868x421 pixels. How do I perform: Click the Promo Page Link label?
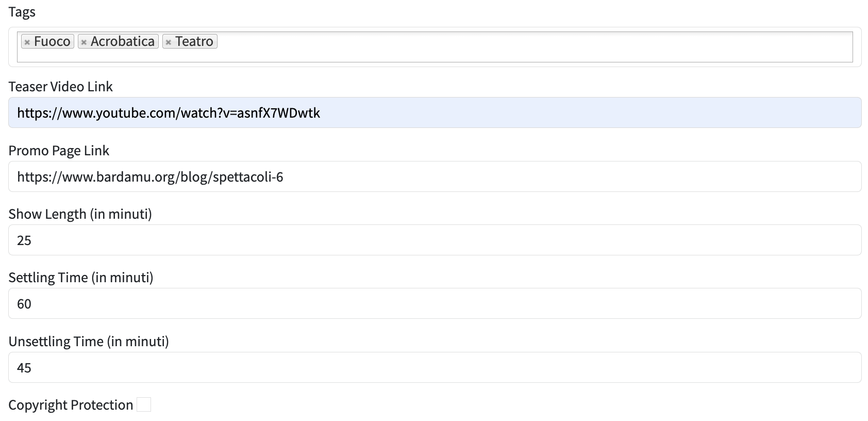click(x=59, y=151)
